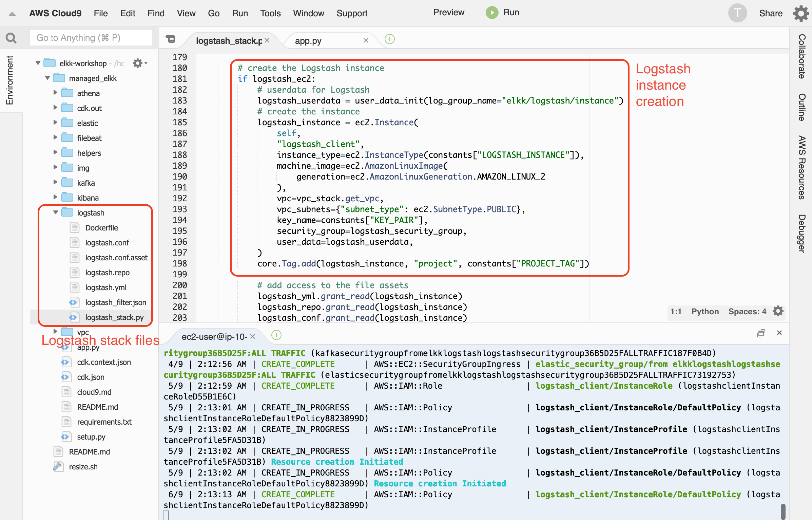The height and width of the screenshot is (520, 812).
Task: Click the requirements.txt file icon
Action: tap(66, 422)
